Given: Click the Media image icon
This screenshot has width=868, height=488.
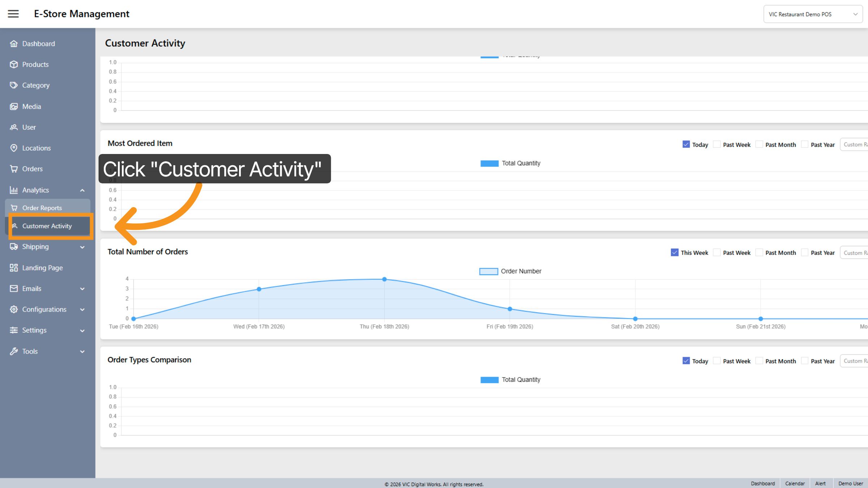Looking at the screenshot, I should 14,106.
